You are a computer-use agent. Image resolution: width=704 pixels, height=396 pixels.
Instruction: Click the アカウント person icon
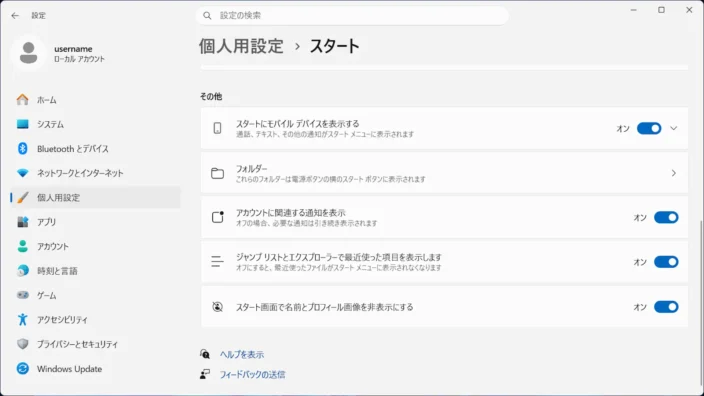point(22,246)
